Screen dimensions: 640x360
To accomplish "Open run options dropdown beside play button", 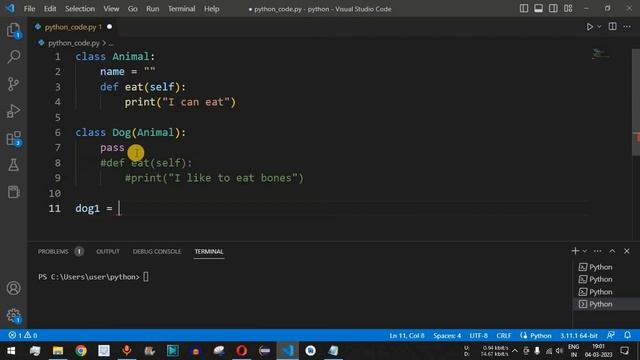I will [599, 27].
